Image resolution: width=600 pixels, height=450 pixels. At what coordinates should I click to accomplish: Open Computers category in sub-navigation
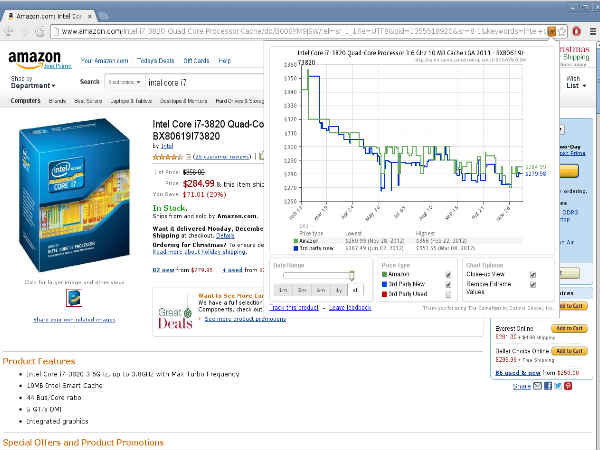click(x=25, y=101)
